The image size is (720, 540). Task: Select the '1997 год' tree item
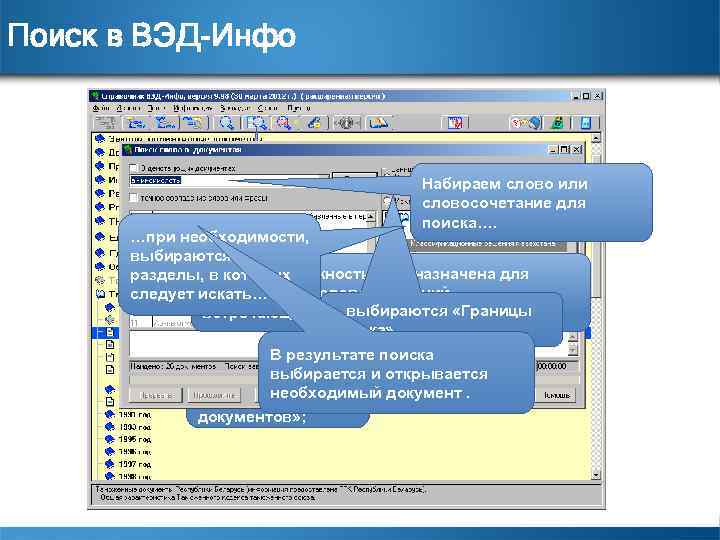click(134, 464)
